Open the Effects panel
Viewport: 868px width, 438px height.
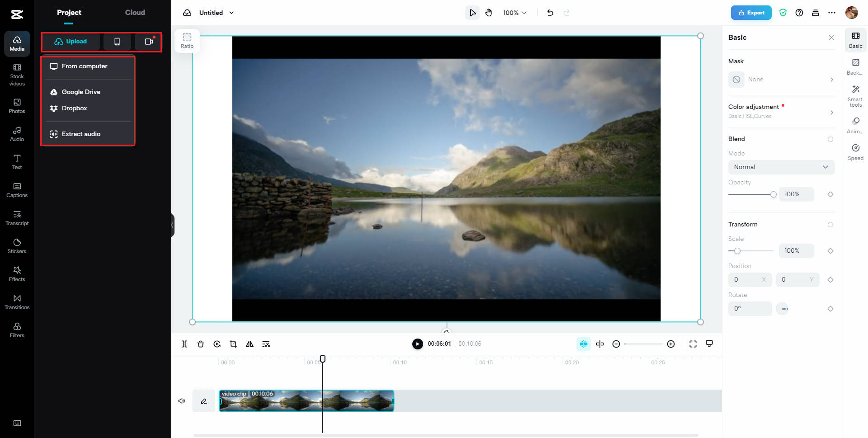17,273
